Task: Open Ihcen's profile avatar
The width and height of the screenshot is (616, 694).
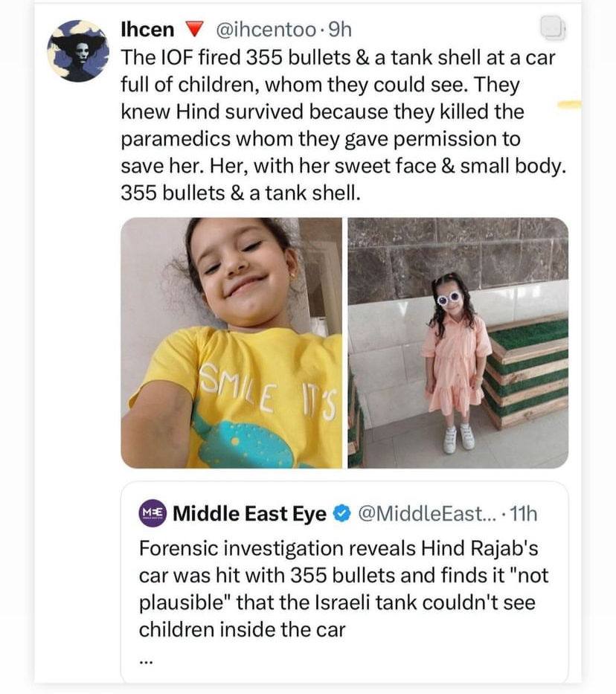Action: tap(73, 51)
